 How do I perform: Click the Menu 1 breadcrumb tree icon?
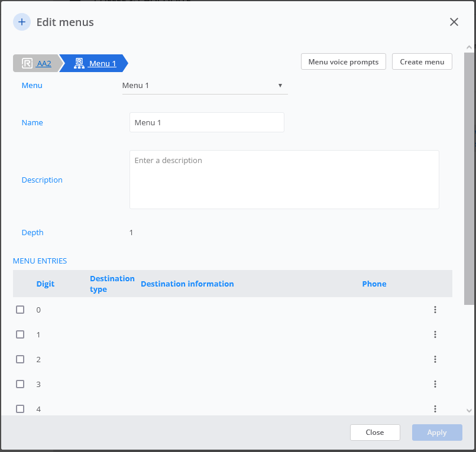coord(79,63)
